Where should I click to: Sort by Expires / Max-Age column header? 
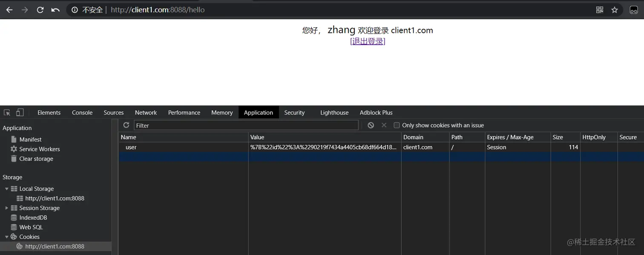tap(517, 137)
